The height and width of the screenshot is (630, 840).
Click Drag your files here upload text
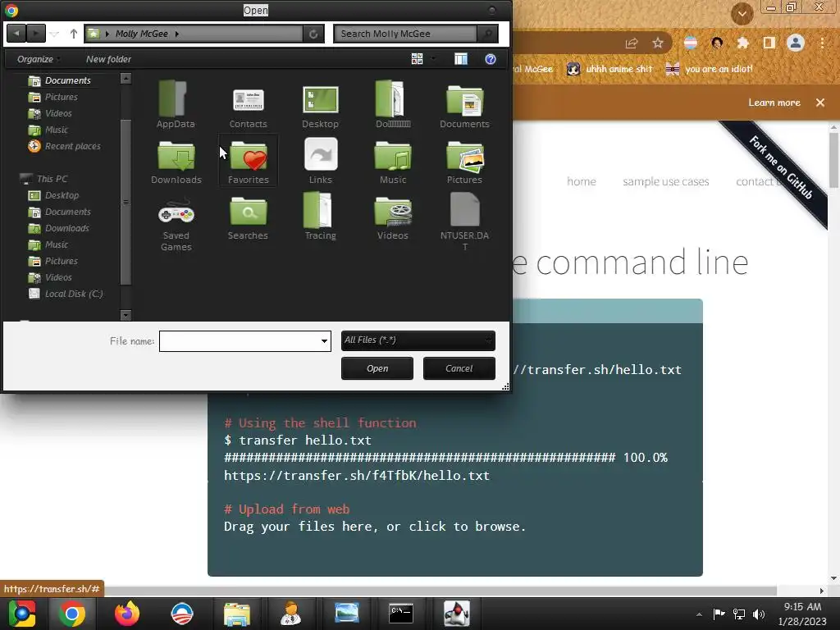click(374, 527)
